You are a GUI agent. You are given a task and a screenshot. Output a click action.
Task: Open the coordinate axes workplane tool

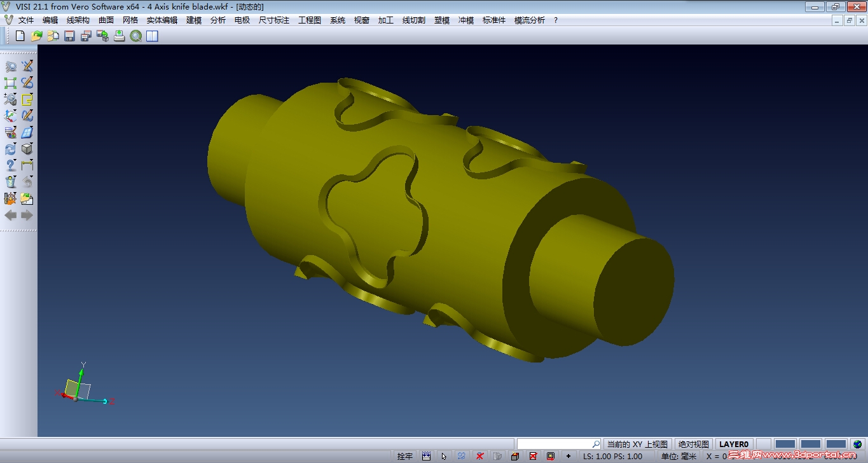coord(10,116)
